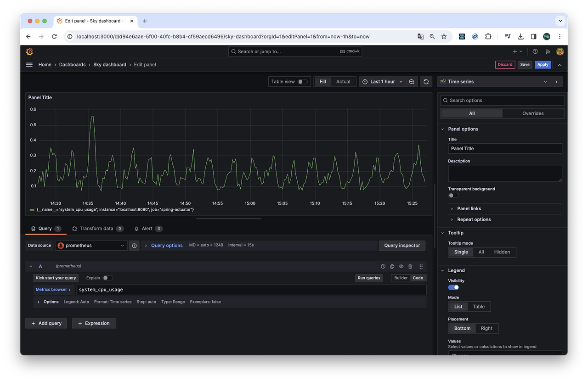
Task: Switch to the Alert tab
Action: click(x=148, y=229)
